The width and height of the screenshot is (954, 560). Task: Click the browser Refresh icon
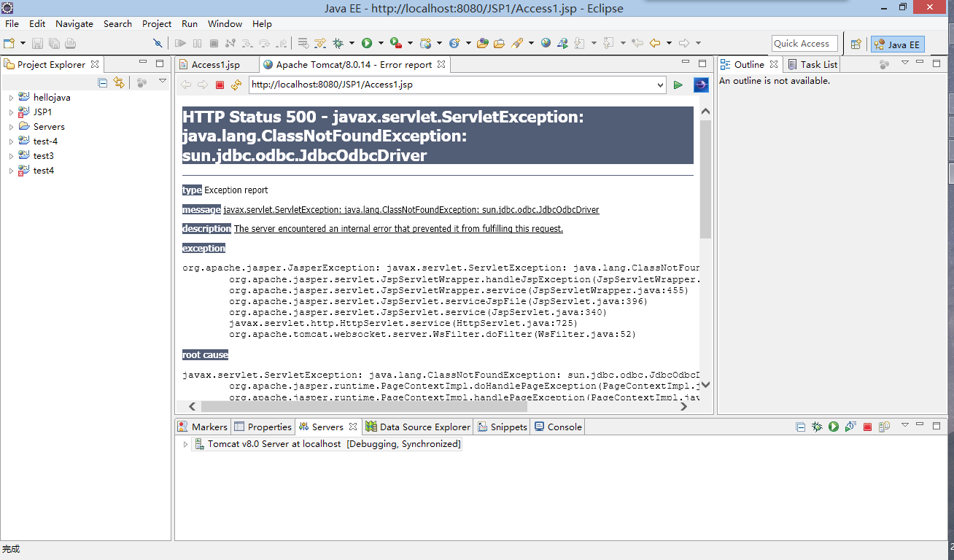click(x=236, y=85)
